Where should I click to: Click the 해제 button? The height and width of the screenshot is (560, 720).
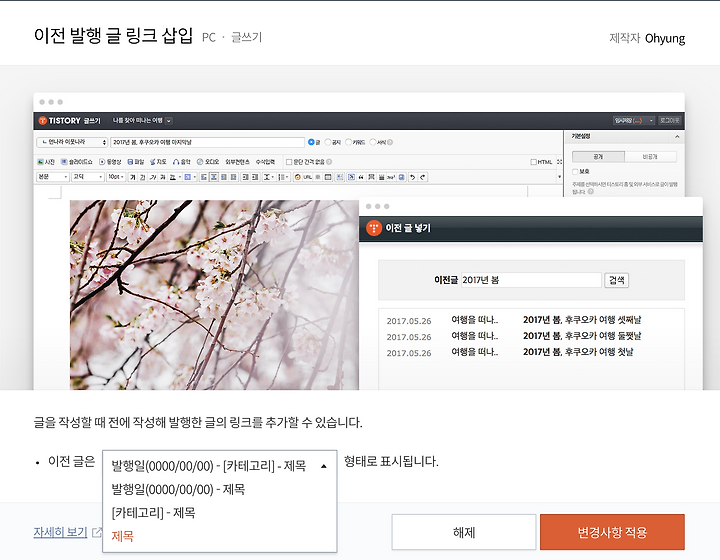click(464, 532)
